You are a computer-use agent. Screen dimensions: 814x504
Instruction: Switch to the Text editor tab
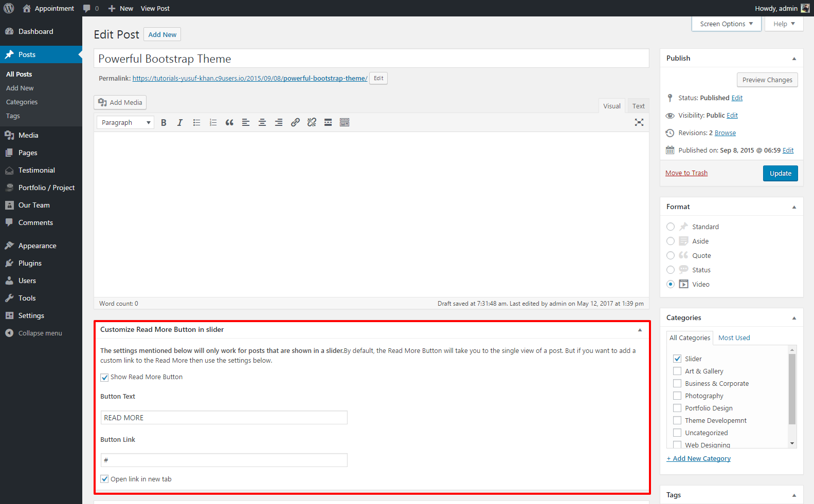tap(638, 106)
